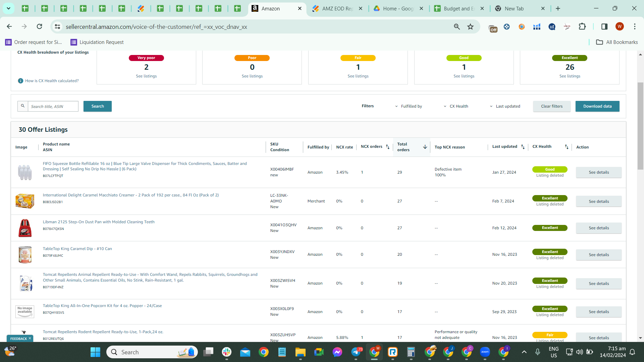Switch to the New Tab tab
This screenshot has height=362, width=644.
pyautogui.click(x=520, y=9)
